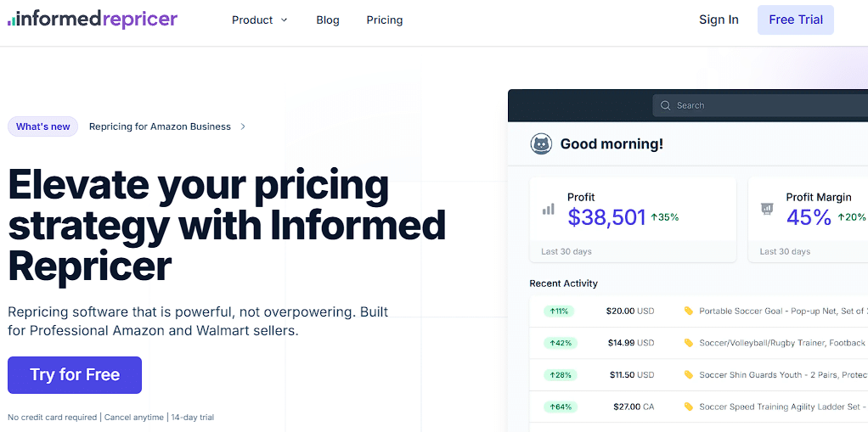The image size is (868, 432).
Task: Open Soccer Speed Training Agility Ladder item
Action: click(x=783, y=407)
